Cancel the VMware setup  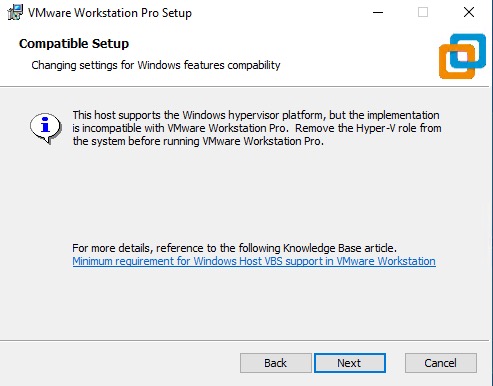[441, 363]
